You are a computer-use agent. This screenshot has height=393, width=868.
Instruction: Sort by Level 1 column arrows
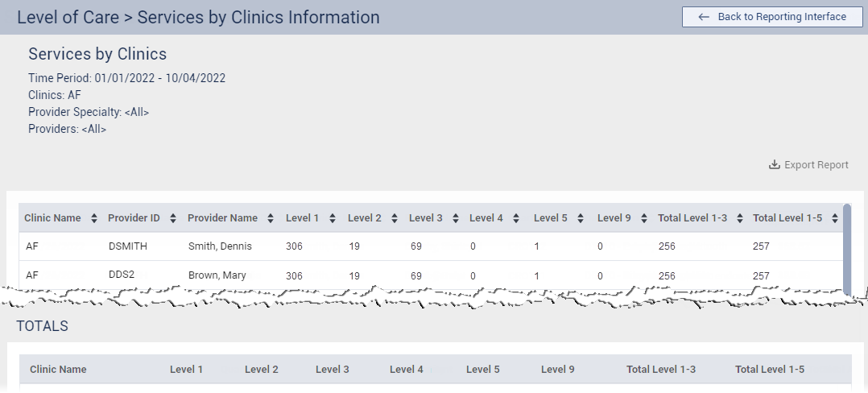point(333,218)
